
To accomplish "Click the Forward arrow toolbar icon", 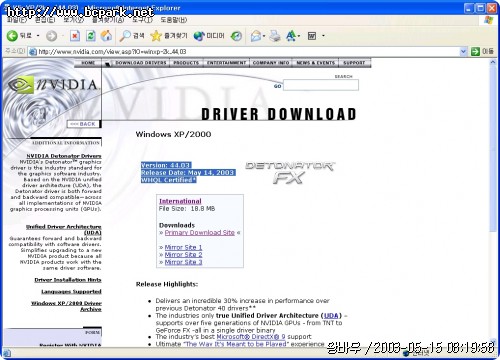I will click(51, 36).
